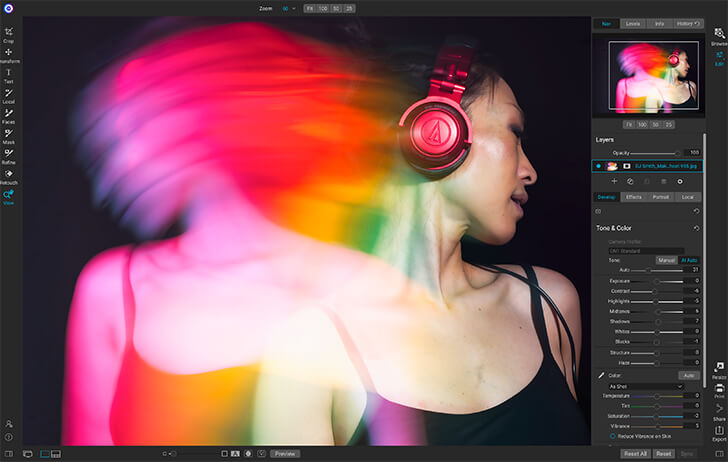Viewport: 728px width, 462px height.
Task: Toggle visibility of the image layer
Action: point(598,166)
